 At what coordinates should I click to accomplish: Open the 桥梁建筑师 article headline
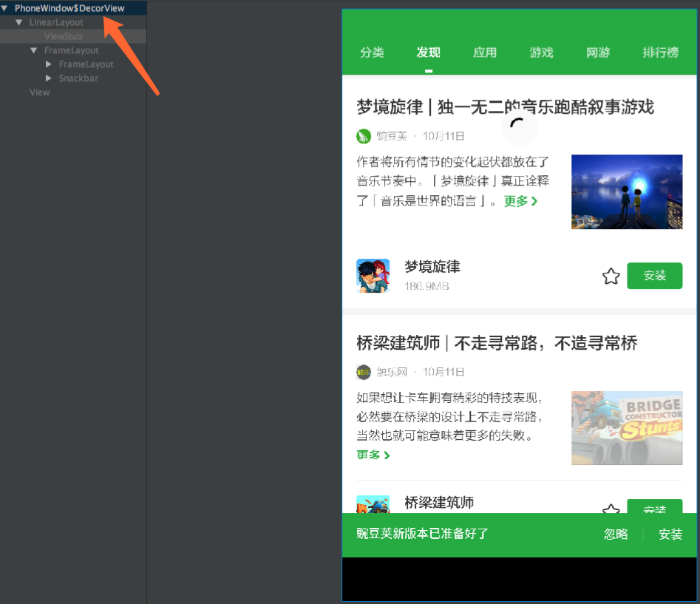[x=497, y=343]
